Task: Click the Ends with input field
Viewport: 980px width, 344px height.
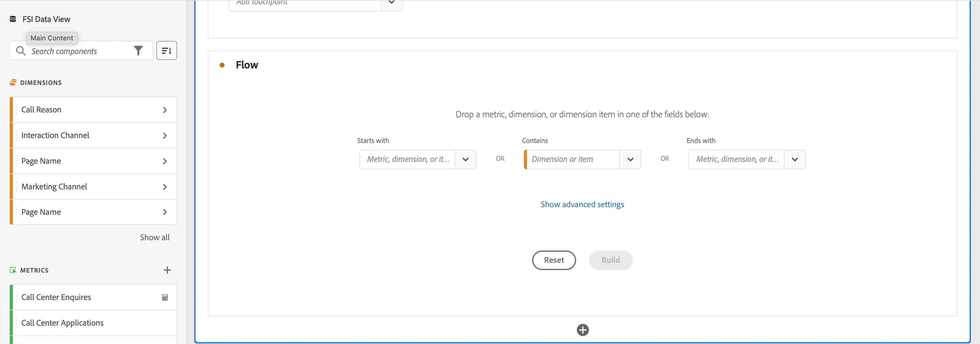Action: click(737, 159)
